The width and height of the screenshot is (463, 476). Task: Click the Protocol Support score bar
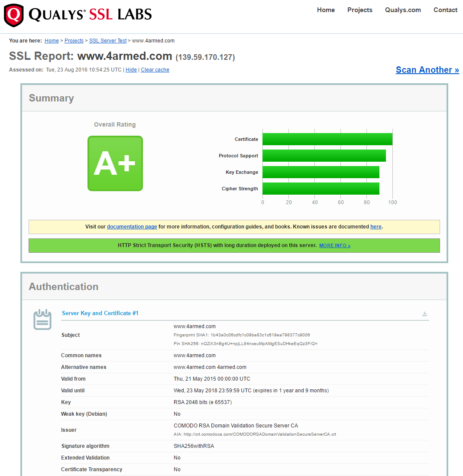click(x=324, y=156)
